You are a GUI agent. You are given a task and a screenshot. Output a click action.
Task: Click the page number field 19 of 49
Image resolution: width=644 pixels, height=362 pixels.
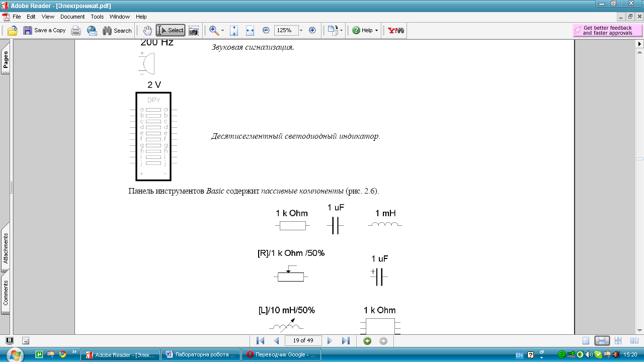(303, 340)
